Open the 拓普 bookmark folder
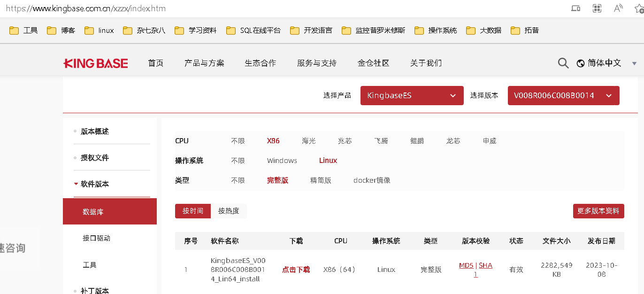 [x=525, y=31]
